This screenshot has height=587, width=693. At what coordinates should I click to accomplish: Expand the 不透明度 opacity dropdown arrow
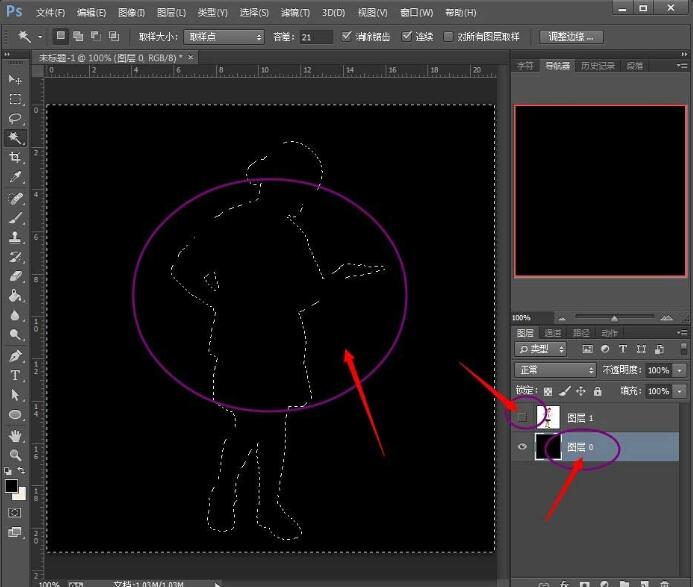coord(680,370)
